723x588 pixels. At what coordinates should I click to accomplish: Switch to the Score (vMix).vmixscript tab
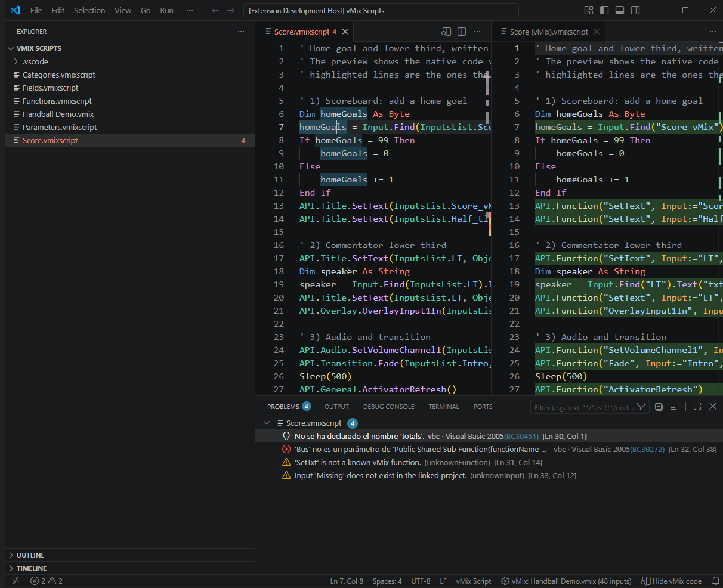(x=548, y=32)
